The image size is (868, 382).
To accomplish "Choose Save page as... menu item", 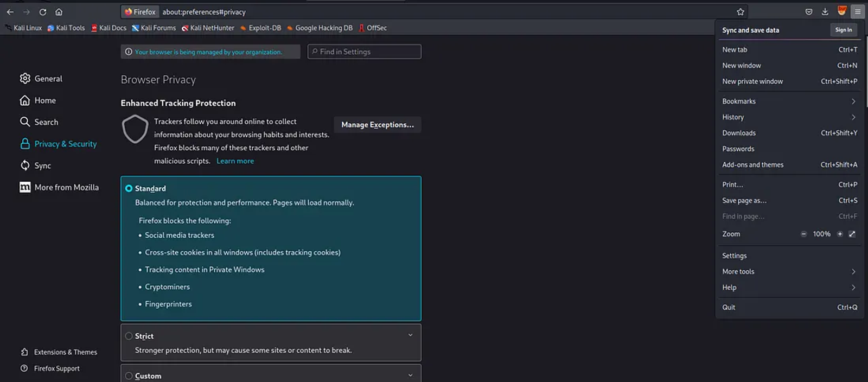I will 789,201.
